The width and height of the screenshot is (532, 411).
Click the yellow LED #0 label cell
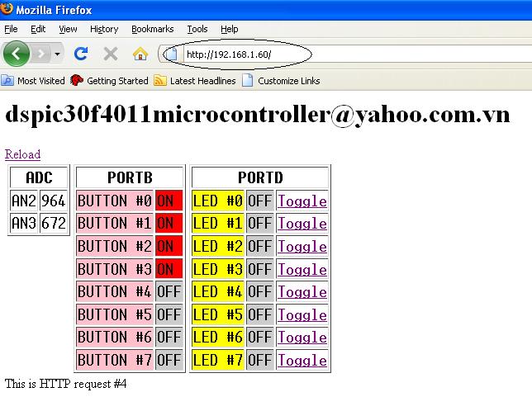coord(218,201)
